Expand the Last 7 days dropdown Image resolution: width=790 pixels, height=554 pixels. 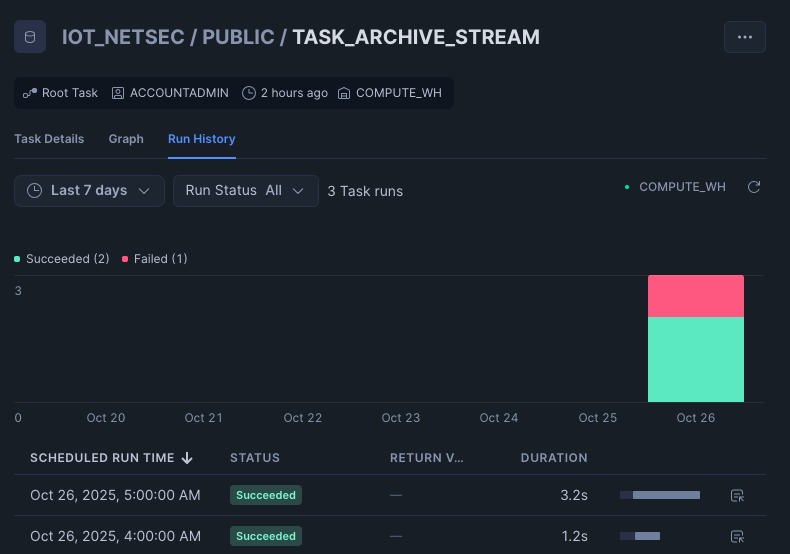tap(89, 191)
